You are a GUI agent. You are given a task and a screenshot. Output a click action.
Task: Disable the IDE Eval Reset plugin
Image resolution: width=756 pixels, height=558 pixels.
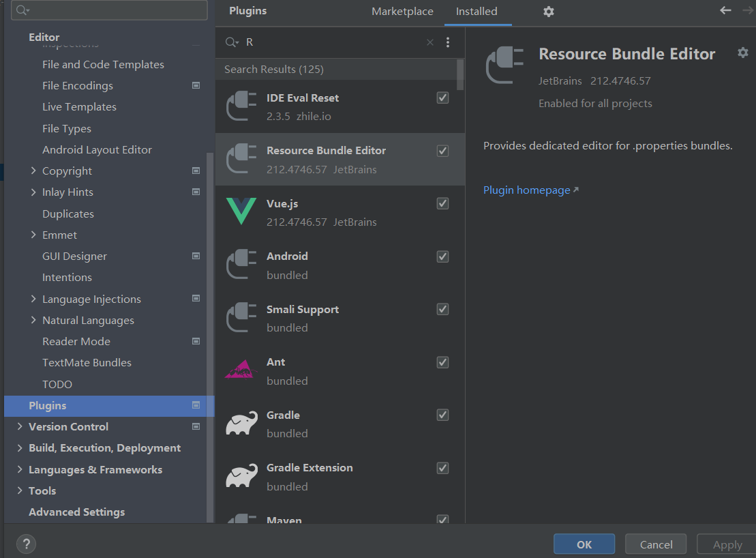point(442,98)
